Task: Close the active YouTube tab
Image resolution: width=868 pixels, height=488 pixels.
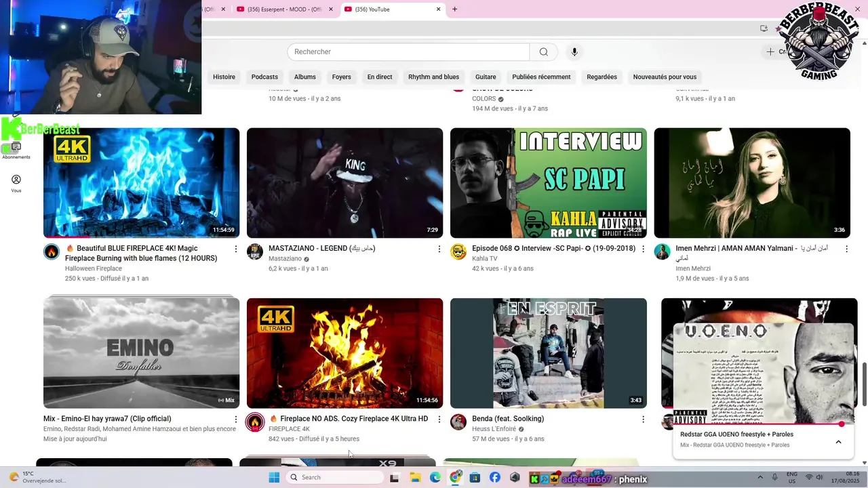Action: tap(438, 9)
